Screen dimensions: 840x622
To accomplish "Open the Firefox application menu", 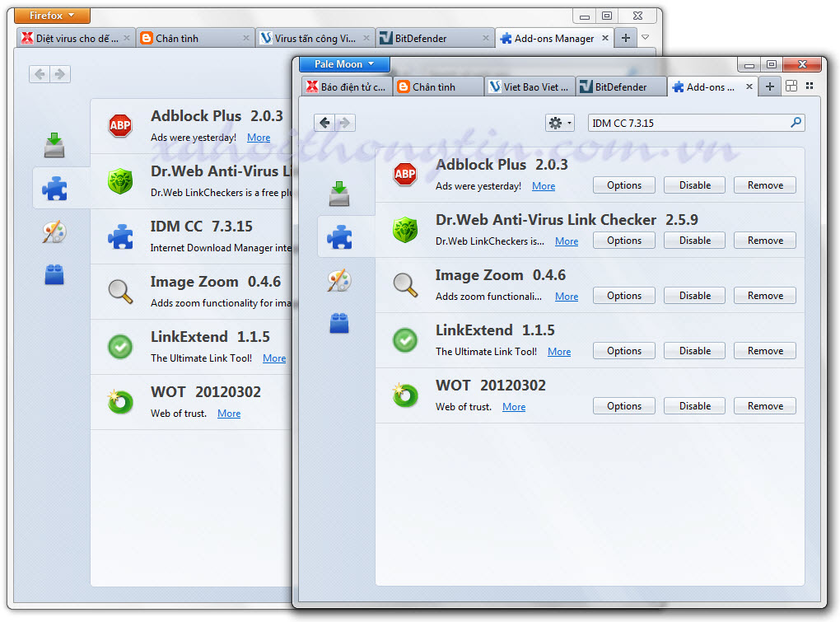I will click(52, 16).
